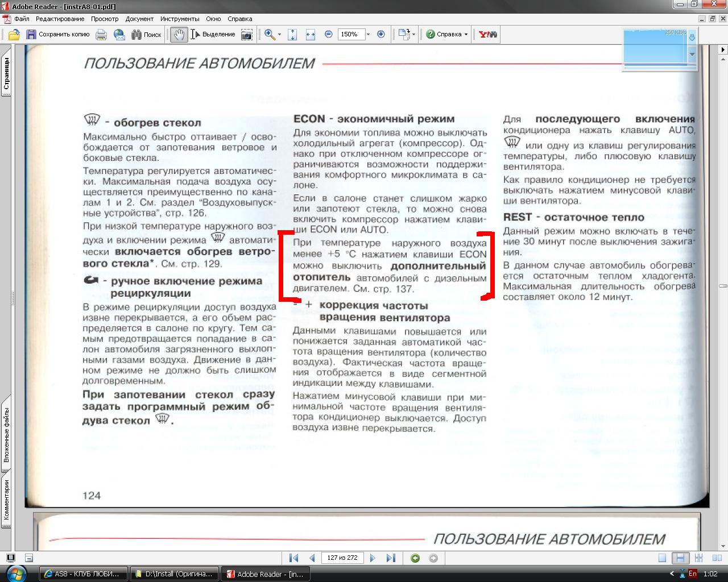Click the zoom out minus button
Image resolution: width=728 pixels, height=582 pixels.
pyautogui.click(x=328, y=35)
